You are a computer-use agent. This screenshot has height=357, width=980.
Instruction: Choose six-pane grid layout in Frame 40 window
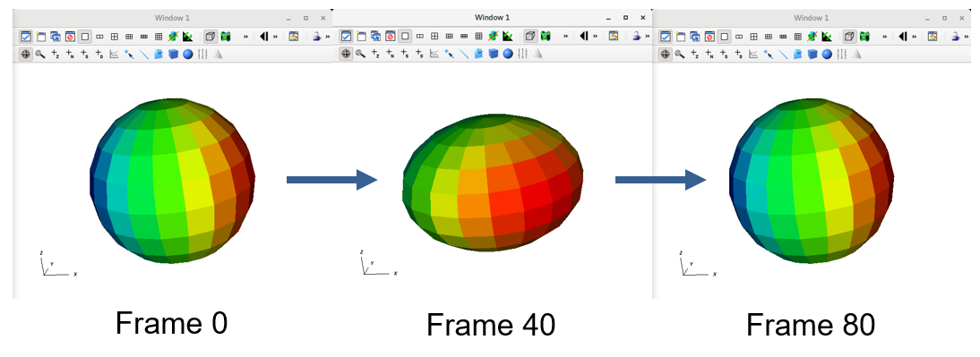pyautogui.click(x=449, y=36)
